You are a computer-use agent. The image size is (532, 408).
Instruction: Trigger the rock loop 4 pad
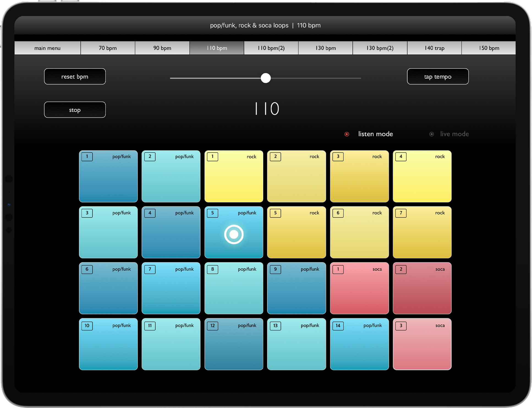click(x=422, y=176)
